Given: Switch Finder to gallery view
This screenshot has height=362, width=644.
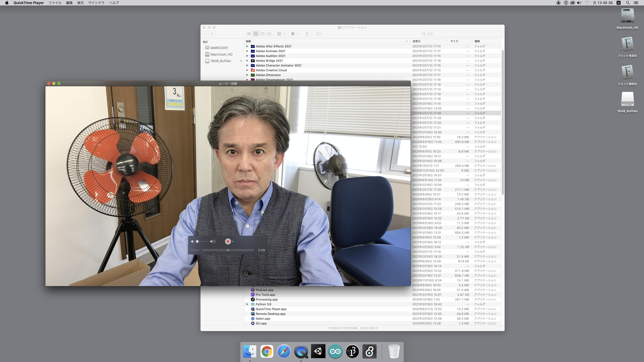Looking at the screenshot, I should tap(269, 34).
